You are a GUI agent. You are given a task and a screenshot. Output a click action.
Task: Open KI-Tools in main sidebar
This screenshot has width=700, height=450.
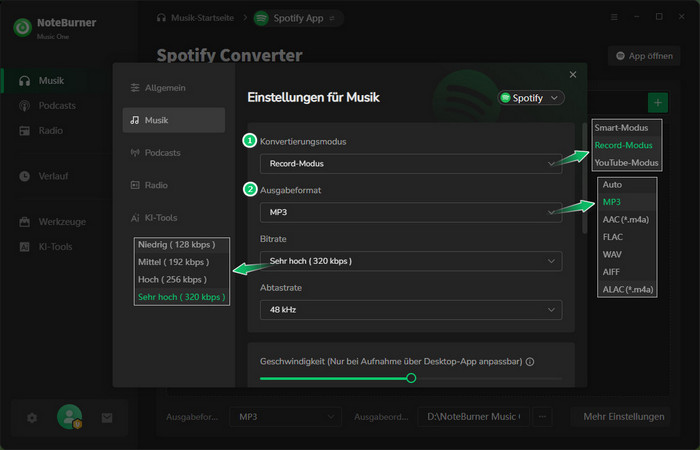click(46, 247)
